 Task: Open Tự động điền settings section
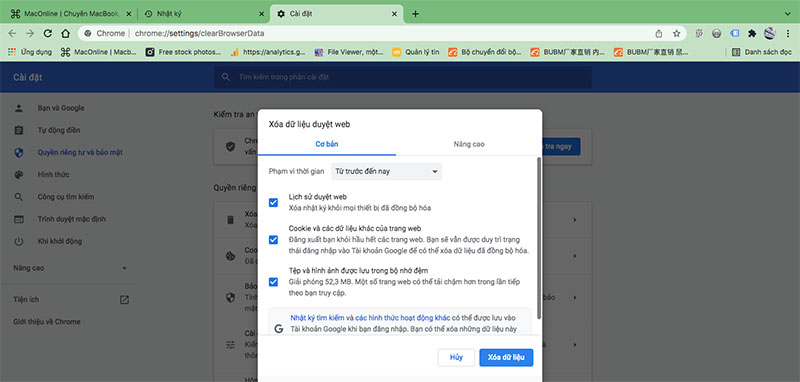point(59,130)
